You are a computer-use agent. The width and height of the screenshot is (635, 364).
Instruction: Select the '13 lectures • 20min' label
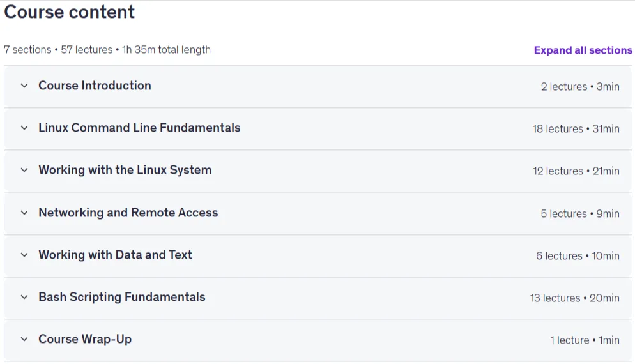click(575, 298)
